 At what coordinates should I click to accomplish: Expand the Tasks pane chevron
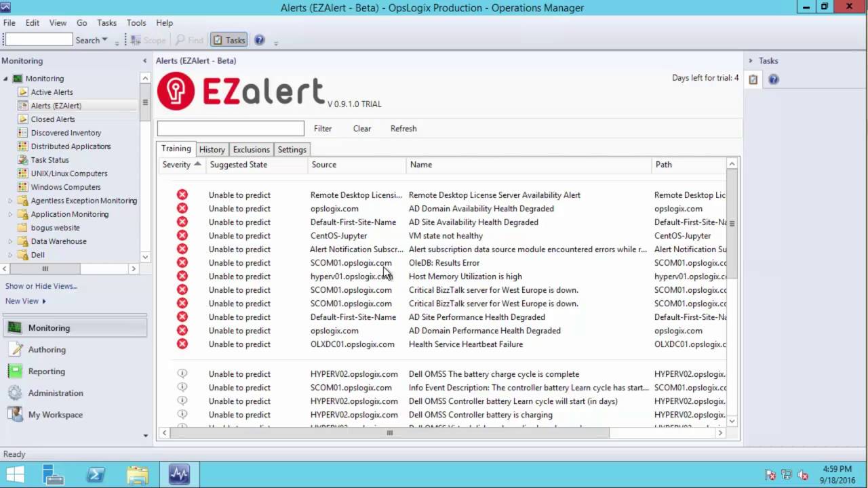click(x=751, y=61)
